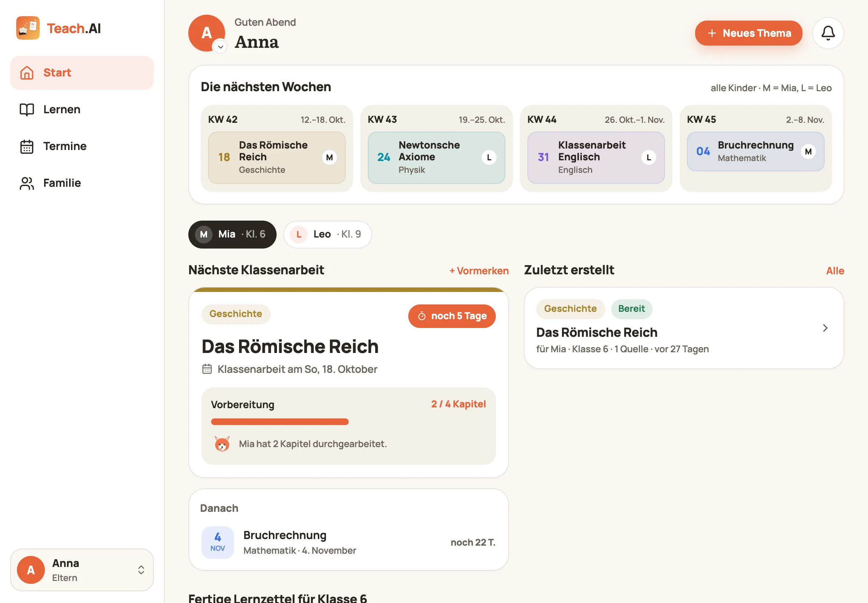This screenshot has height=603, width=868.
Task: Open the Bruchrechnung entry under Danach
Action: (x=348, y=543)
